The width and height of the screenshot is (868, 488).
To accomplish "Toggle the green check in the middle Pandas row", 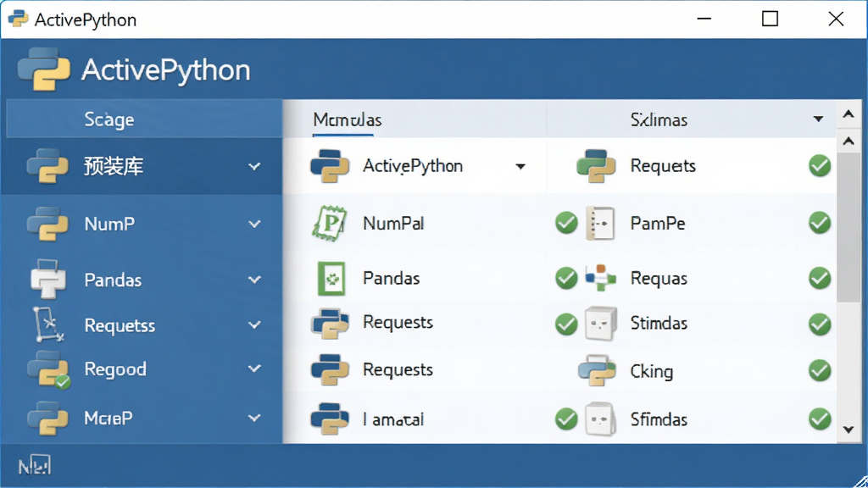I will [x=566, y=278].
